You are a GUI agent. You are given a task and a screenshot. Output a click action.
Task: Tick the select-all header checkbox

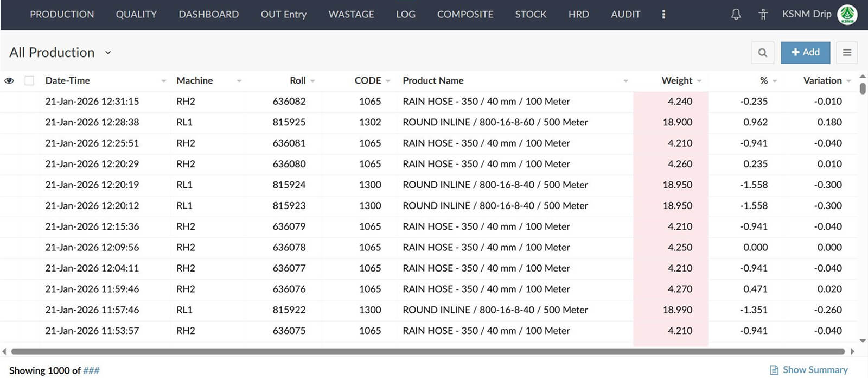coord(29,80)
